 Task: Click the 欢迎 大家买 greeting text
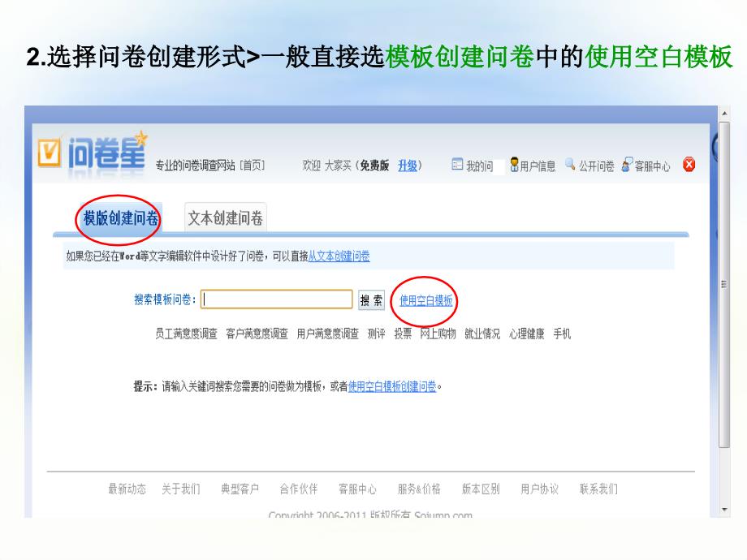point(326,166)
